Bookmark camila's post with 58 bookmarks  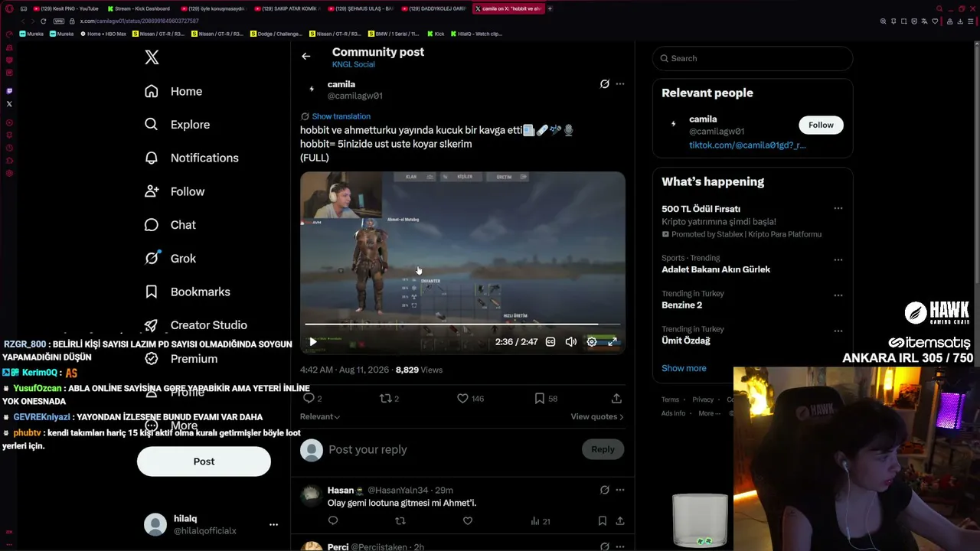[539, 399]
